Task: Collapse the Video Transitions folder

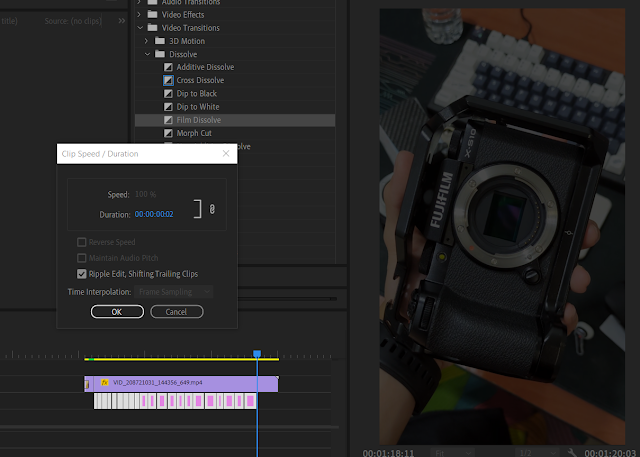Action: pyautogui.click(x=140, y=28)
